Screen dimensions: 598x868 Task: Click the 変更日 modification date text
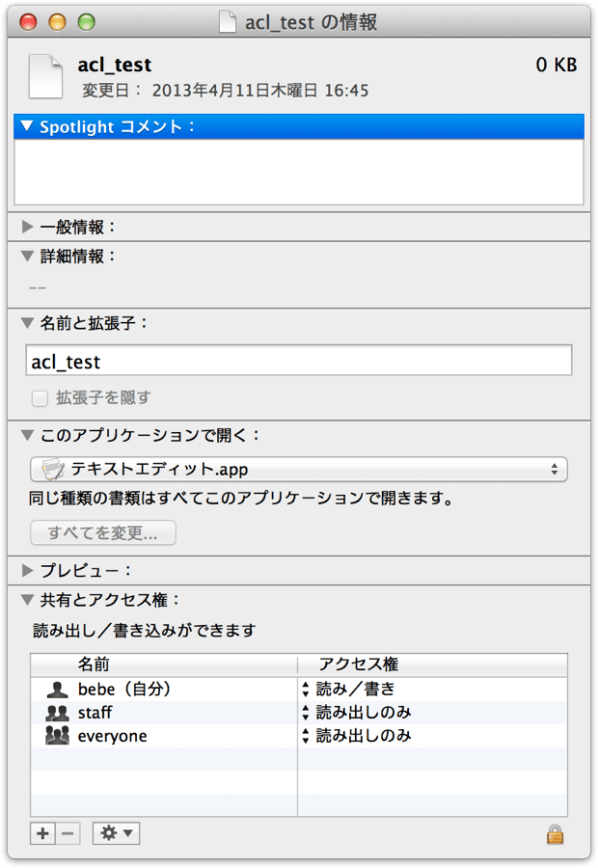click(x=225, y=91)
